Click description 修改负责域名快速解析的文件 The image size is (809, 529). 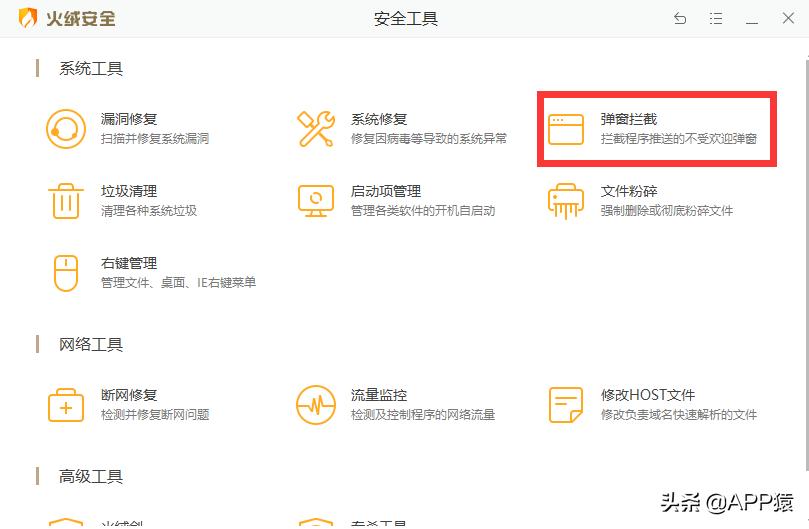point(679,414)
